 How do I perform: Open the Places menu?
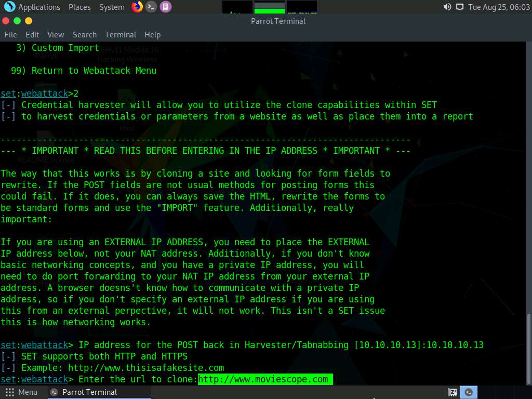coord(79,7)
